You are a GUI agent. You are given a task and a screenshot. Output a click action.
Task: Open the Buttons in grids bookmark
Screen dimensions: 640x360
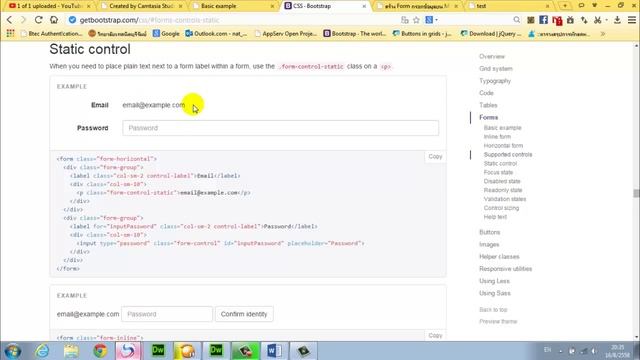[x=422, y=34]
